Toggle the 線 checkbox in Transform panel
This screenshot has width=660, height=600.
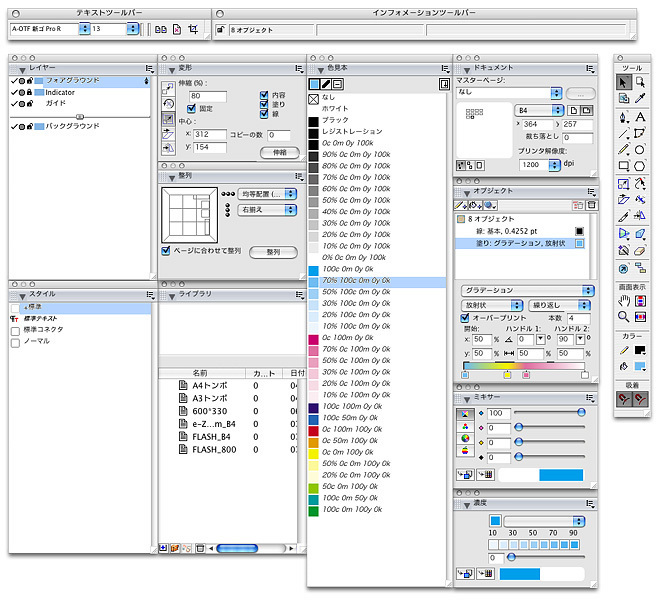(x=264, y=113)
